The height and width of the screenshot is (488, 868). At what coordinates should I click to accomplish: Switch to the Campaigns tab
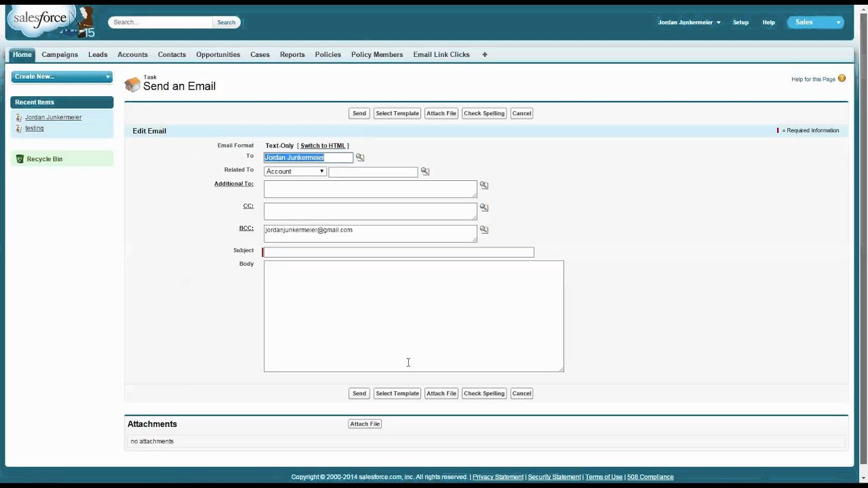[60, 54]
